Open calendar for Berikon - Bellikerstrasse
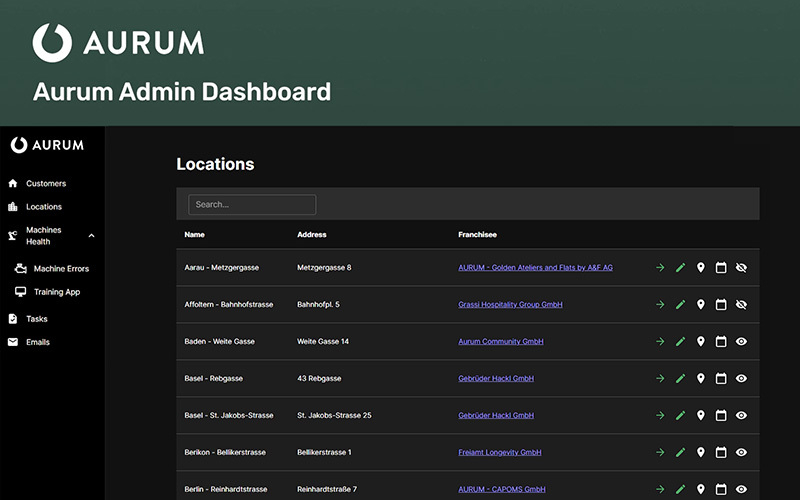800x500 pixels. (721, 452)
